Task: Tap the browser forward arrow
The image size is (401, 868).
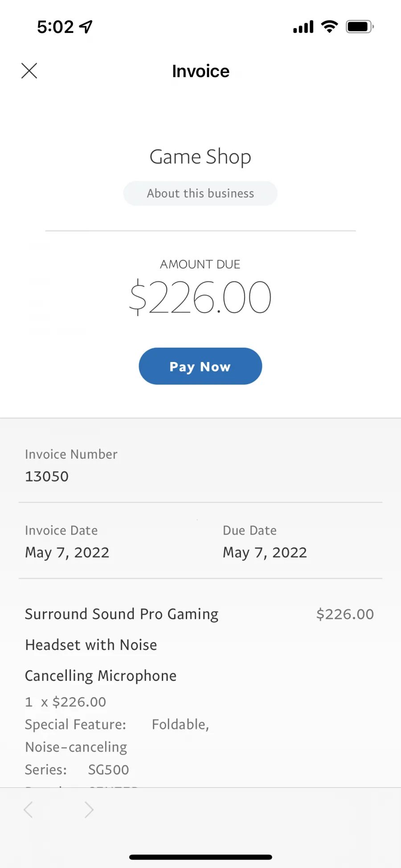Action: (89, 810)
